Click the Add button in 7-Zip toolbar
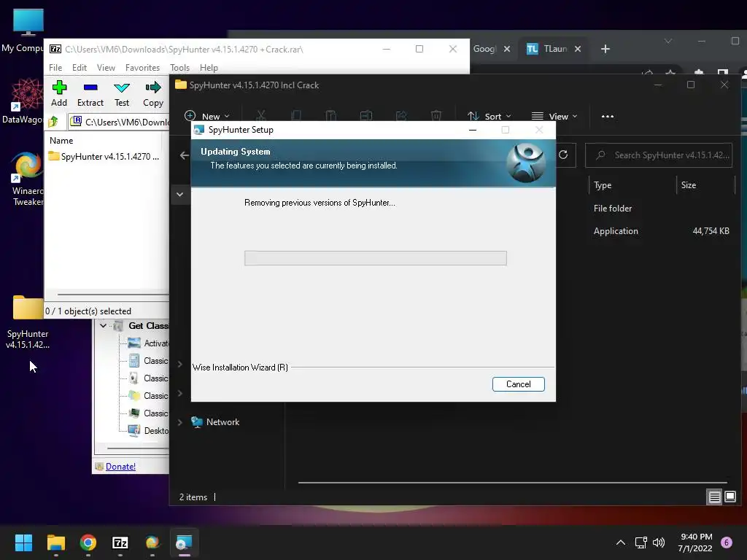This screenshot has width=747, height=560. click(59, 94)
